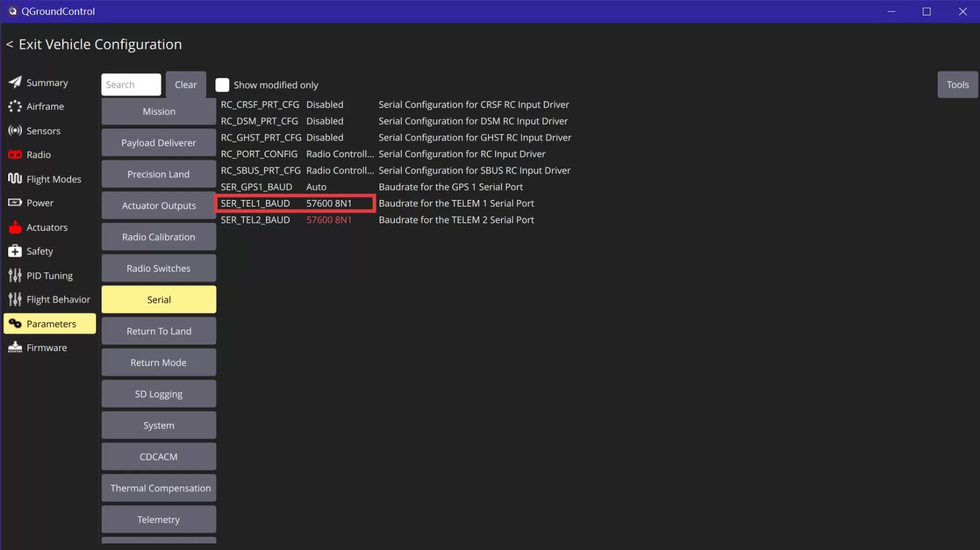Click the Summary paper plane icon

(x=15, y=82)
